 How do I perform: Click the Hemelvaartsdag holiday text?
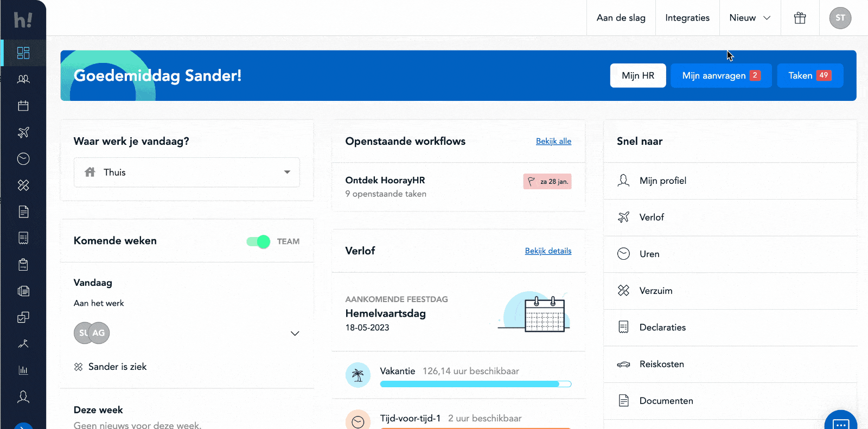(x=386, y=313)
